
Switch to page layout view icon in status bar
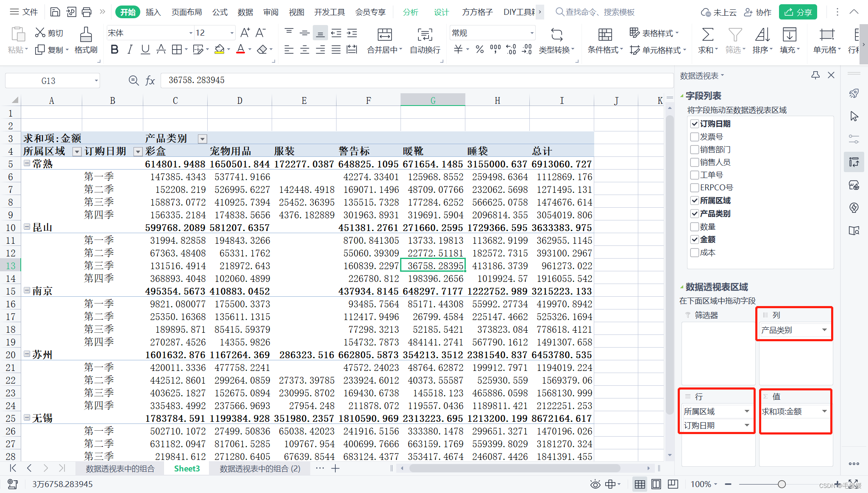(x=656, y=484)
